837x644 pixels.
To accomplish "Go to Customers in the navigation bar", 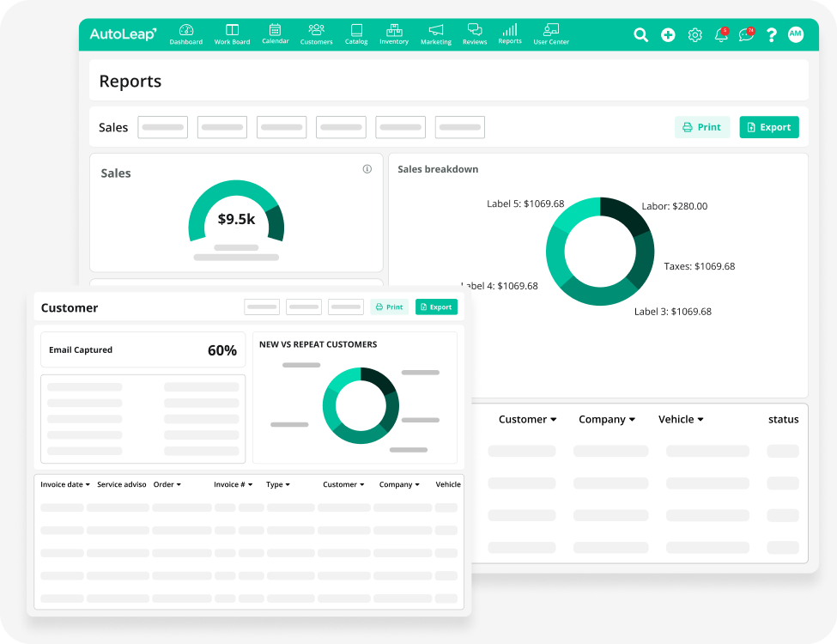I will tap(316, 34).
